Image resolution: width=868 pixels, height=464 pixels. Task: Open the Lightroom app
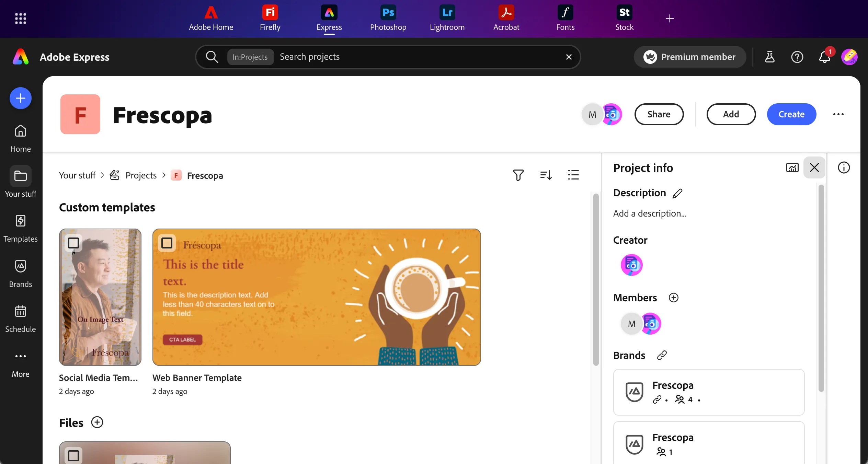(447, 18)
